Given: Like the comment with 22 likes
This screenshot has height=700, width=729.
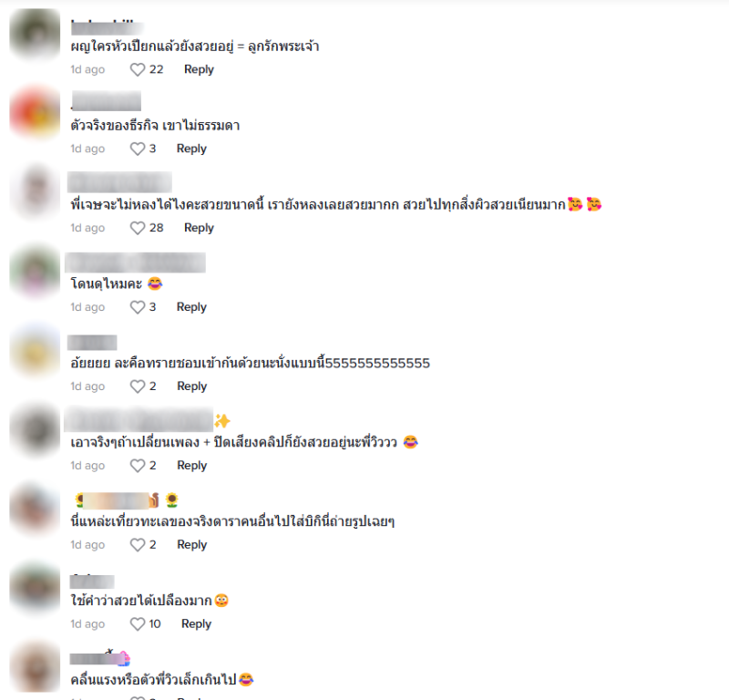Looking at the screenshot, I should [138, 69].
